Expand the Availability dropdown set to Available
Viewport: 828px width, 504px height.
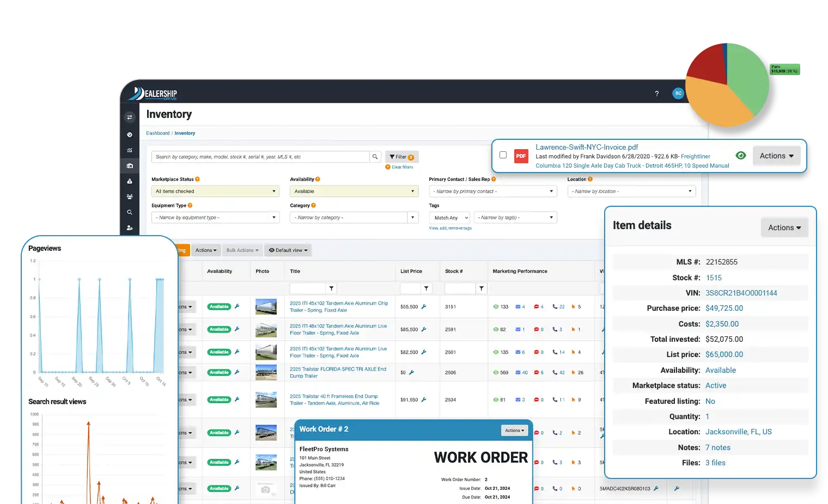(x=354, y=192)
